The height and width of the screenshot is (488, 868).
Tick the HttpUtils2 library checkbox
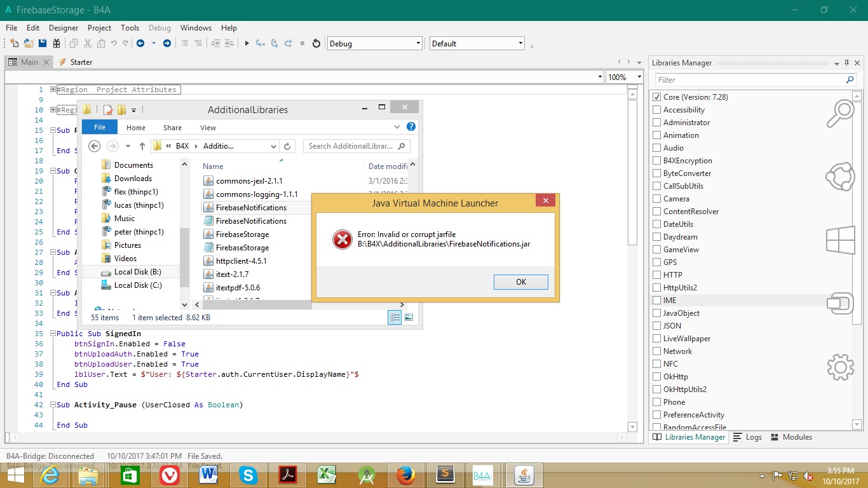[x=657, y=288]
